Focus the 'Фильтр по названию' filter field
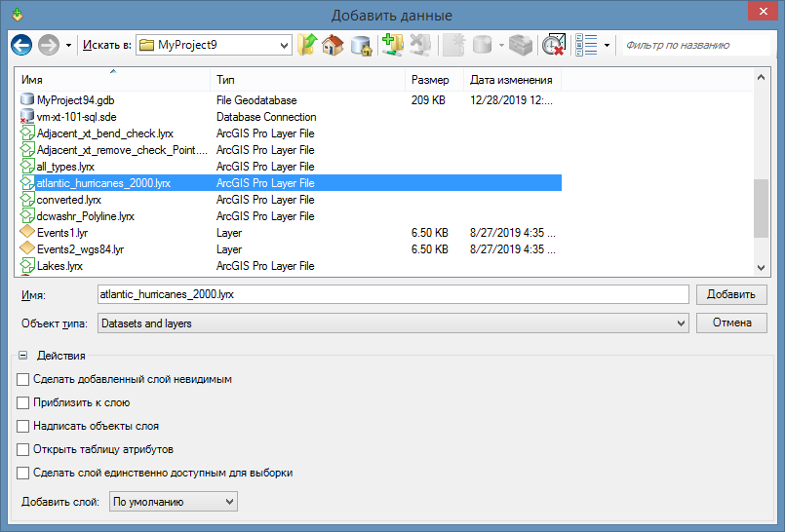The width and height of the screenshot is (785, 532). click(696, 45)
